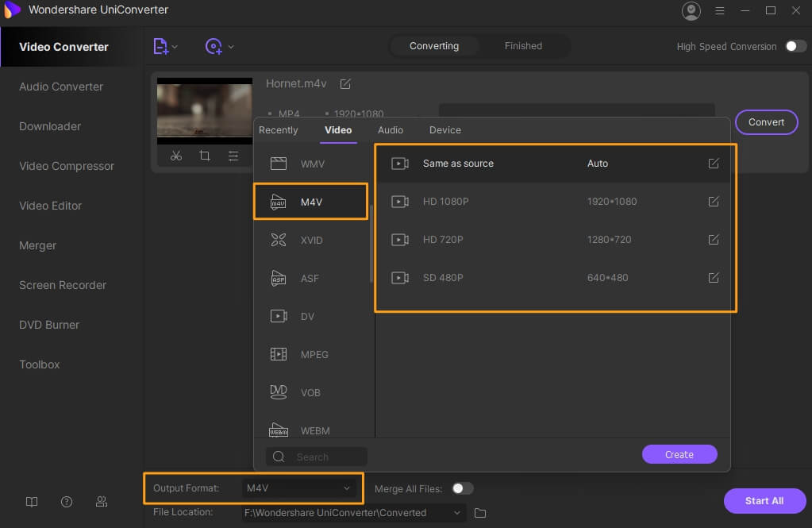Toggle Merge All Files switch

[463, 488]
